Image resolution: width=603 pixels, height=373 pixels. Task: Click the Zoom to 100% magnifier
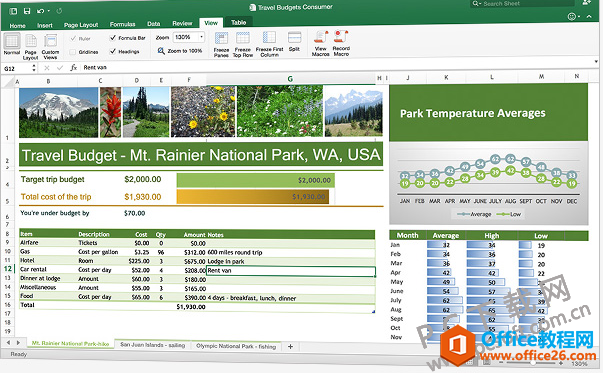tap(162, 51)
